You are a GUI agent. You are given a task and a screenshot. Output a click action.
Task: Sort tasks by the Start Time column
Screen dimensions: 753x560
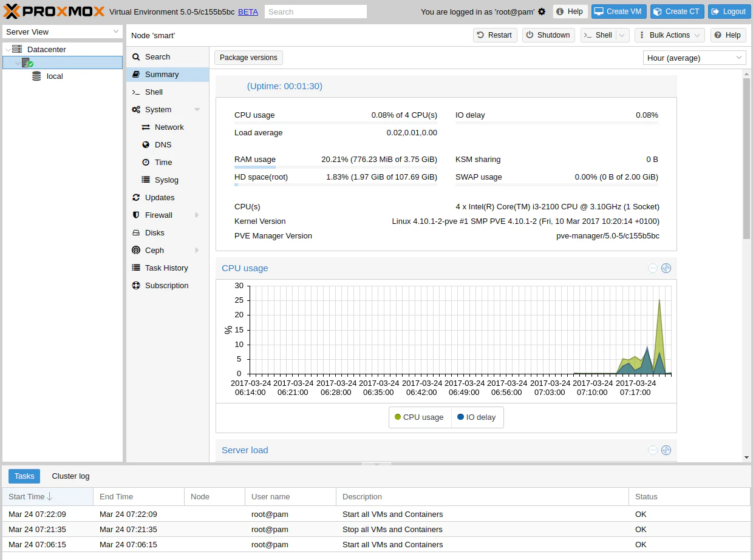tap(48, 497)
